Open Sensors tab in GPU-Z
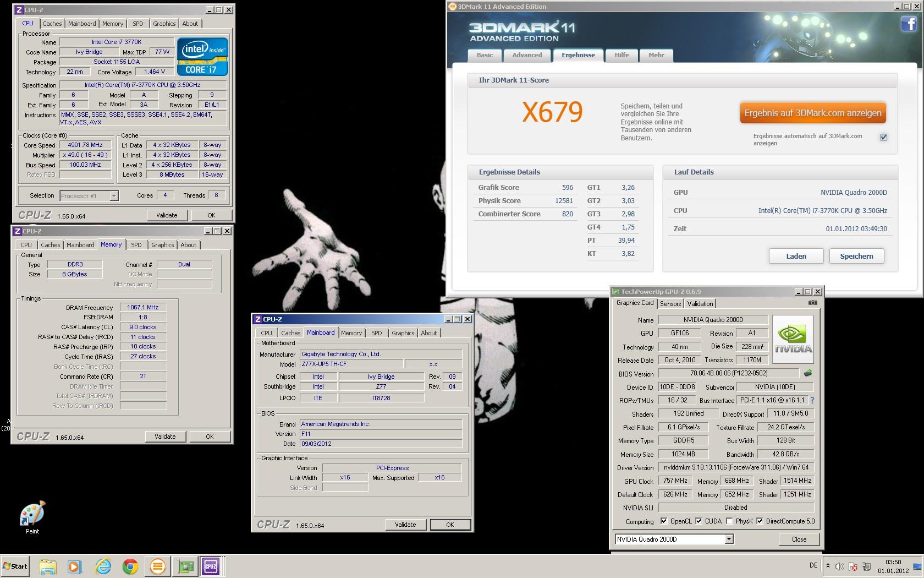The height and width of the screenshot is (578, 924). click(670, 304)
